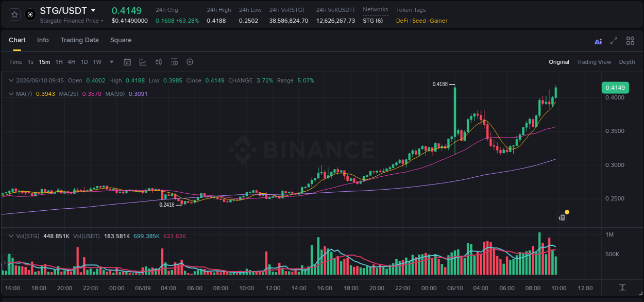The height and width of the screenshot is (302, 644).
Task: Open the hexagon chart settings icon
Action: coord(190,62)
